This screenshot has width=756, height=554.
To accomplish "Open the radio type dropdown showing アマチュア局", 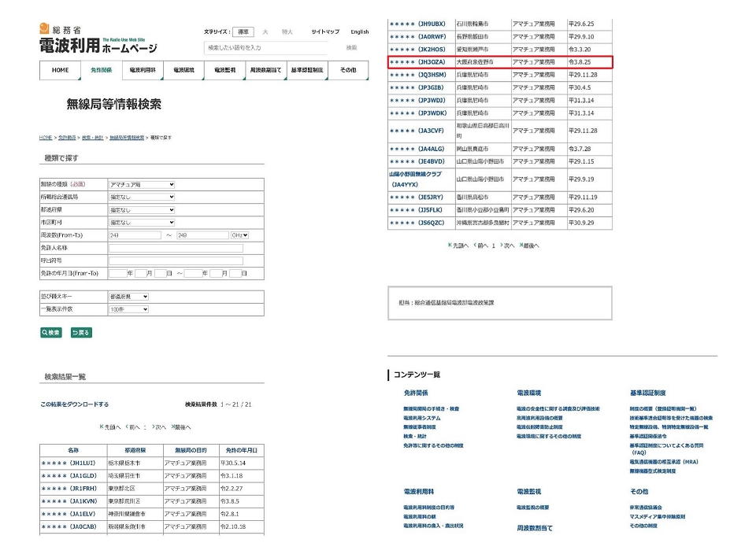I will tap(142, 184).
